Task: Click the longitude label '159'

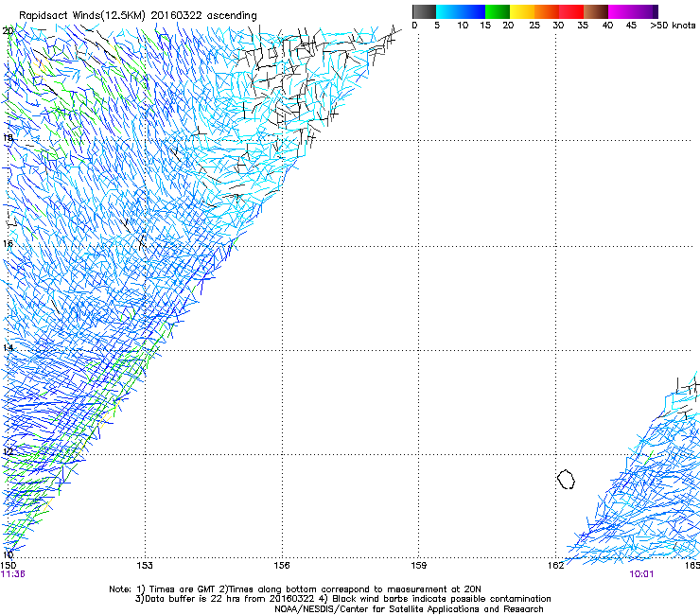Action: pyautogui.click(x=418, y=566)
